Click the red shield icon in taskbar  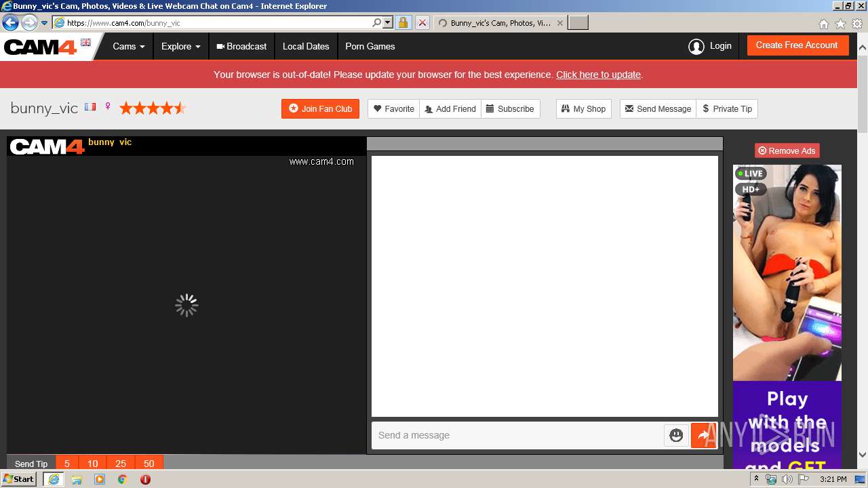coord(145,479)
